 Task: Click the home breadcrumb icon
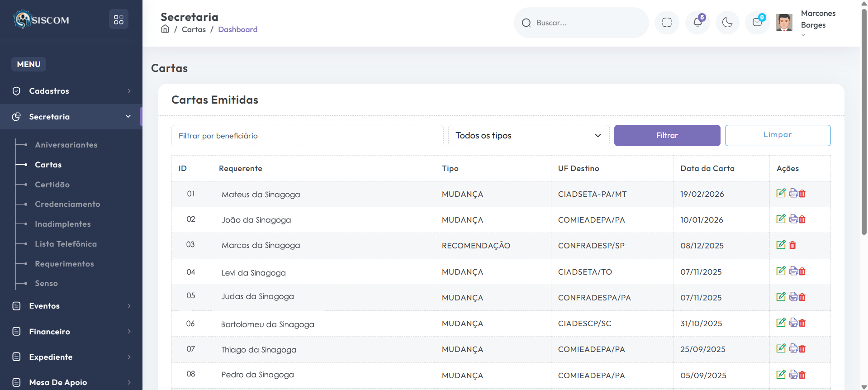(x=165, y=29)
